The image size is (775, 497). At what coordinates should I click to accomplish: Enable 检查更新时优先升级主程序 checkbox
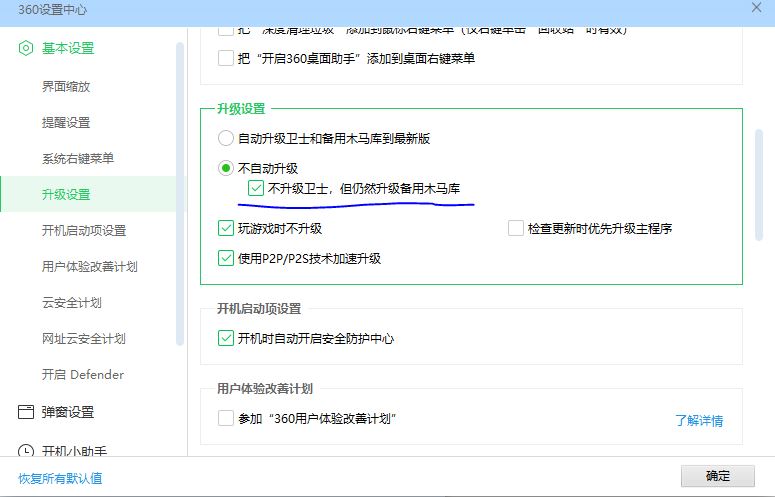coord(516,228)
